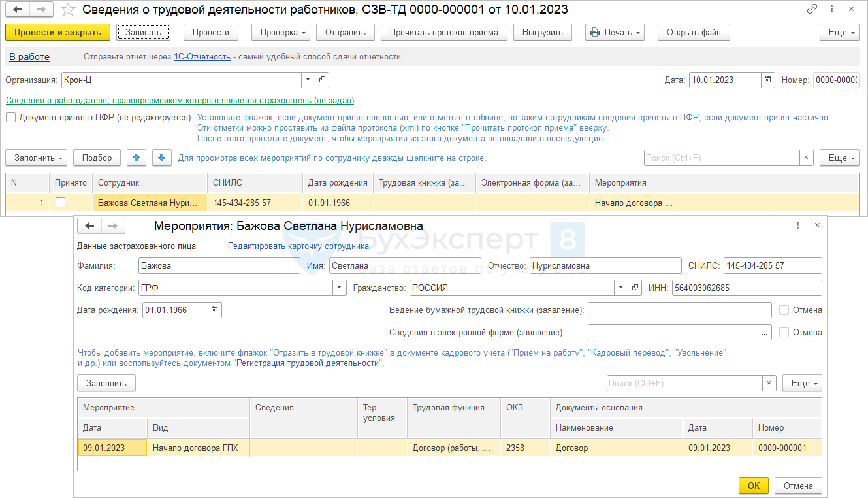Open organization Крон-Ц record card icon

[x=322, y=80]
